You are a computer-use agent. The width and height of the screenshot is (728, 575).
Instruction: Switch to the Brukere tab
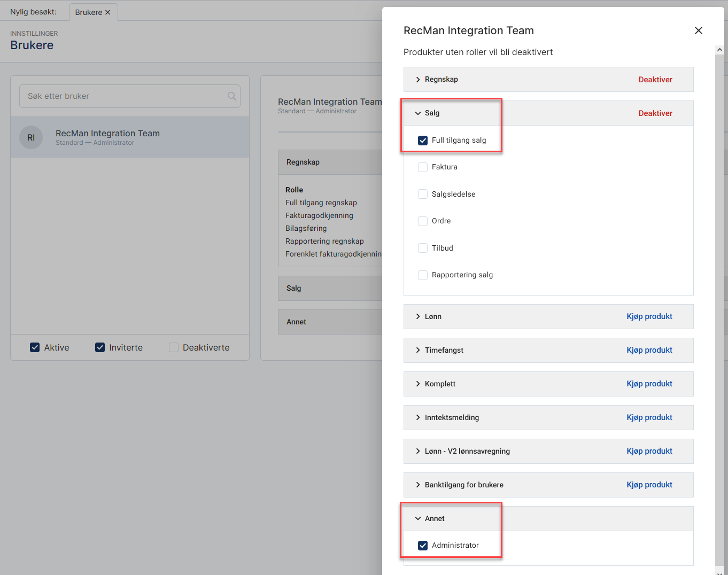tap(88, 12)
